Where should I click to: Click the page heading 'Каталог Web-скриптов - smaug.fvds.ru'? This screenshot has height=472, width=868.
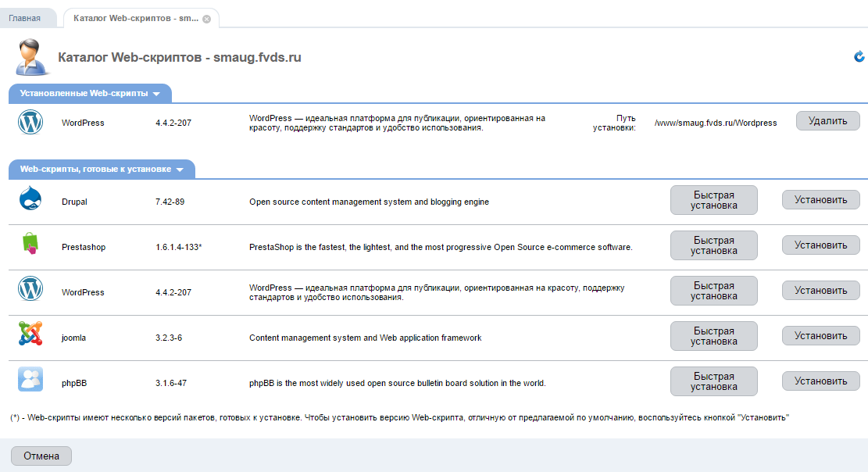click(x=180, y=58)
